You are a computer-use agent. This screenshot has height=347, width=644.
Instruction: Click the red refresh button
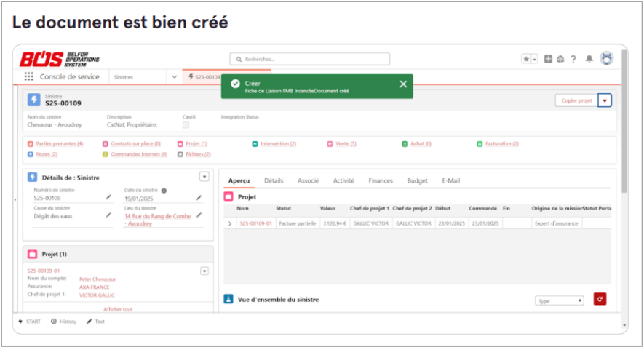click(x=600, y=299)
